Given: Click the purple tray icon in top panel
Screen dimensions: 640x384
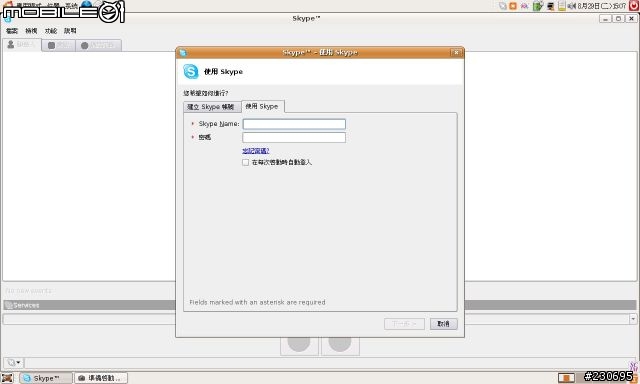Looking at the screenshot, I should point(524,6).
